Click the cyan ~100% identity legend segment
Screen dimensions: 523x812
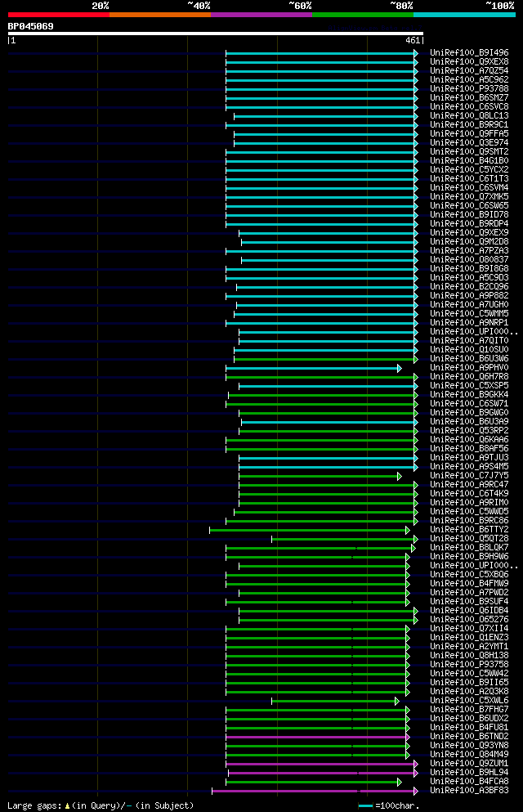[x=464, y=15]
